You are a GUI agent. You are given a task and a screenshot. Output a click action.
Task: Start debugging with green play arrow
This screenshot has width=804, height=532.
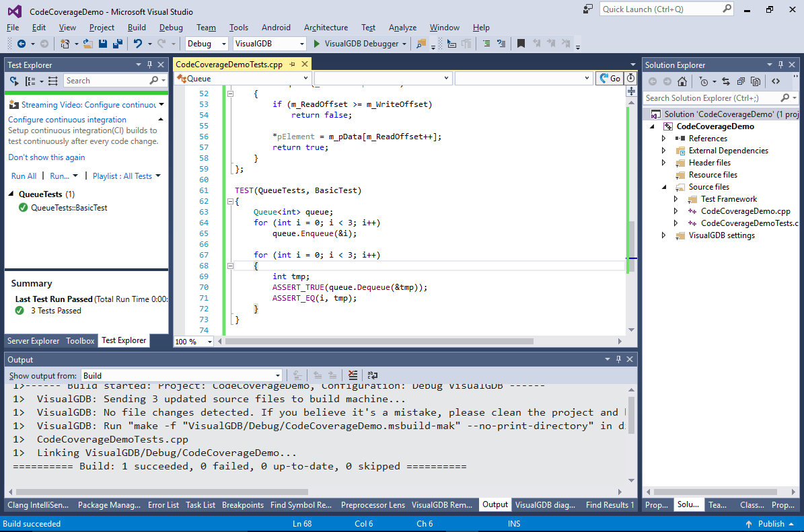pyautogui.click(x=316, y=44)
